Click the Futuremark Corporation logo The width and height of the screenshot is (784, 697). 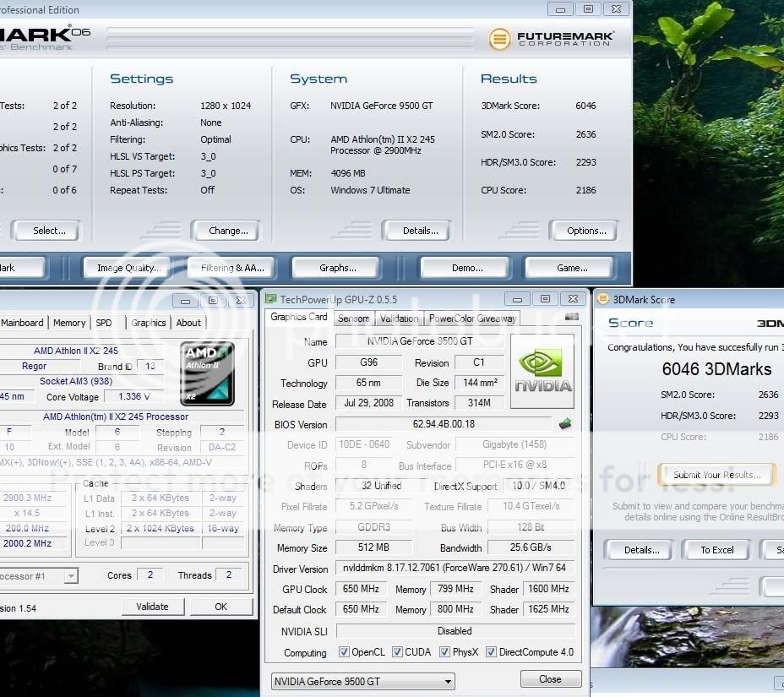point(551,39)
